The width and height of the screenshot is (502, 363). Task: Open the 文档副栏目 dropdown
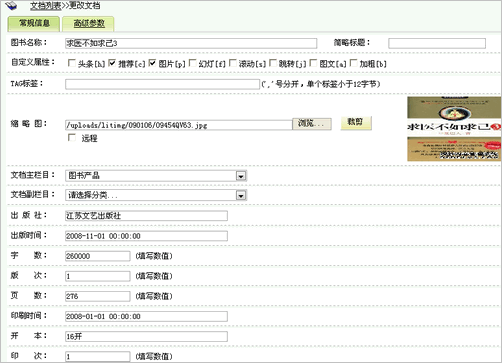pos(156,195)
